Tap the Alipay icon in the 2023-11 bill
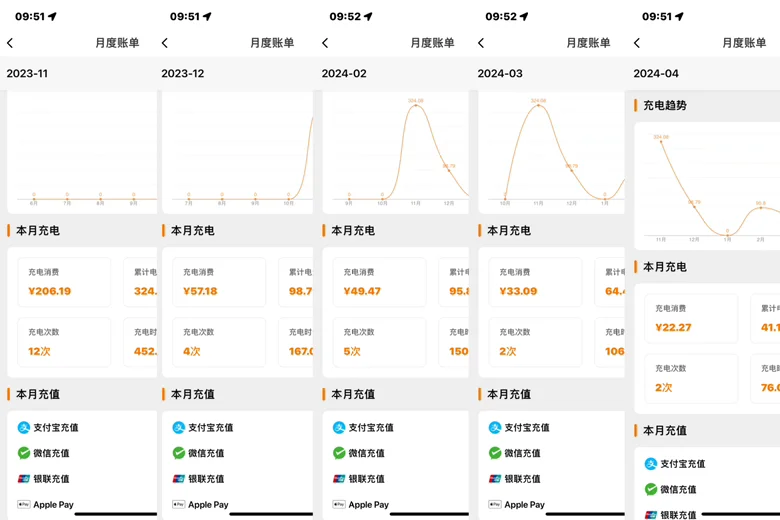 pyautogui.click(x=24, y=427)
